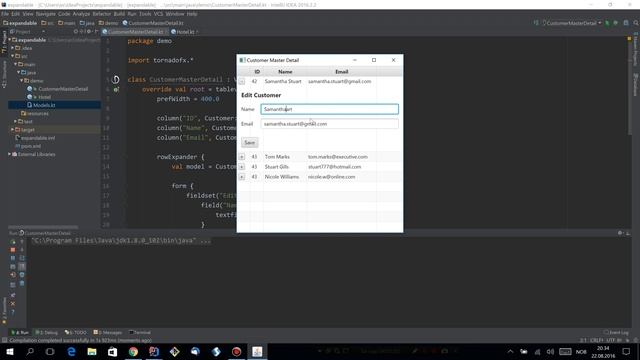
Task: Expand the Tom Marks row
Action: pyautogui.click(x=242, y=157)
